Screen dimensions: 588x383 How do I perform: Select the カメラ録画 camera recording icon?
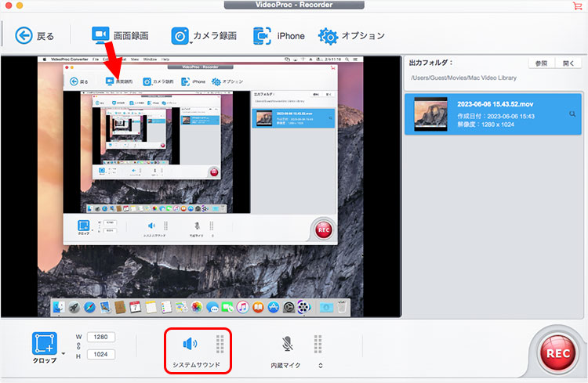tap(180, 35)
